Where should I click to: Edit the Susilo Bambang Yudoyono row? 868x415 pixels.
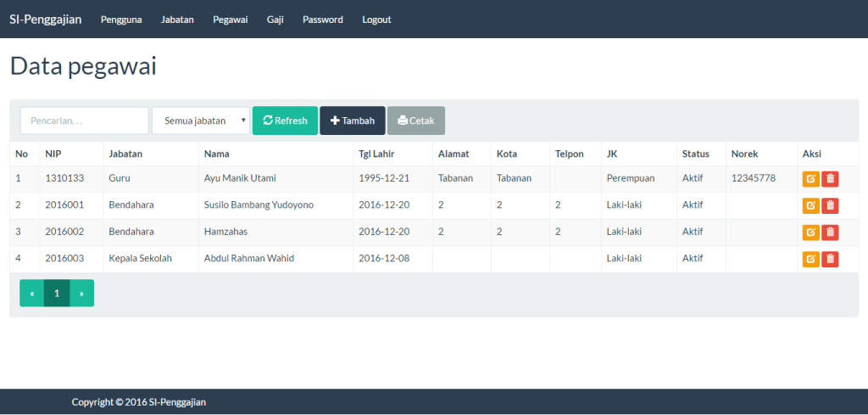pos(810,206)
